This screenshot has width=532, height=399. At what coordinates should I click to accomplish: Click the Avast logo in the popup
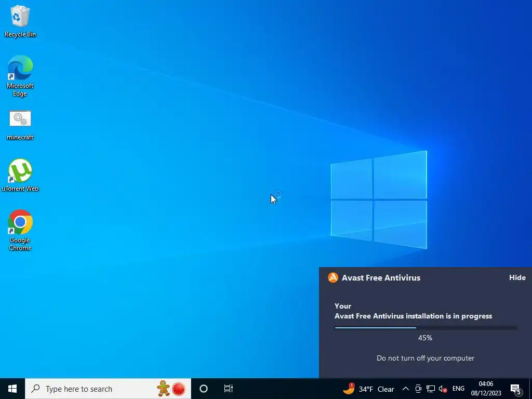(333, 277)
